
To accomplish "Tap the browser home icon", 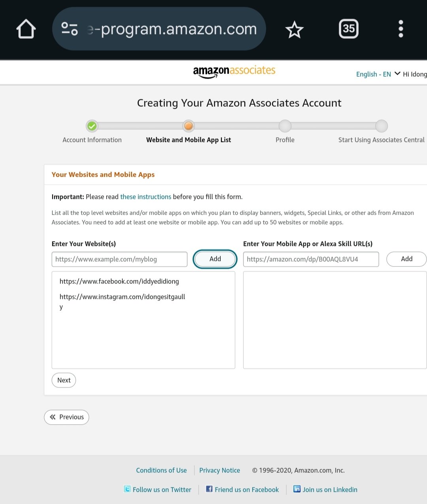I will pos(26,29).
